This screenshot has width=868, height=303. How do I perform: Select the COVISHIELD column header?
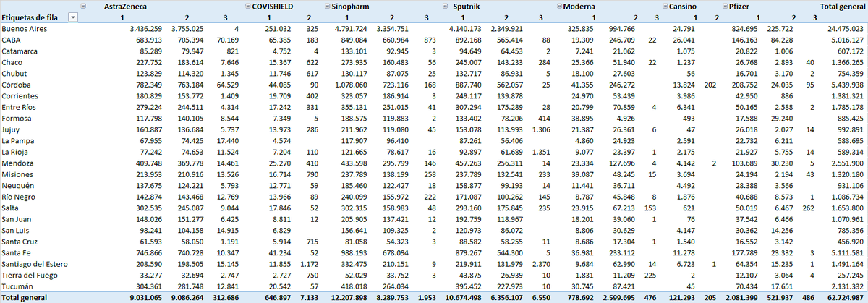coord(272,6)
